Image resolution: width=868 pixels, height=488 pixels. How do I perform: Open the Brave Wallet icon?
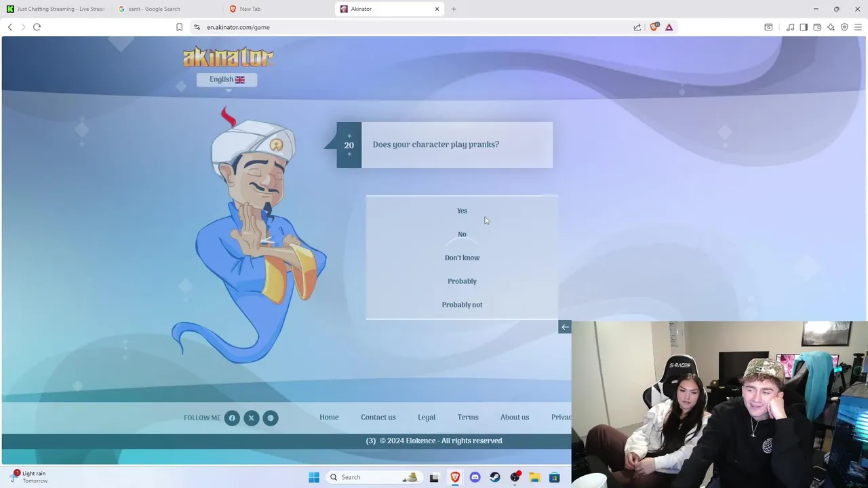(817, 27)
